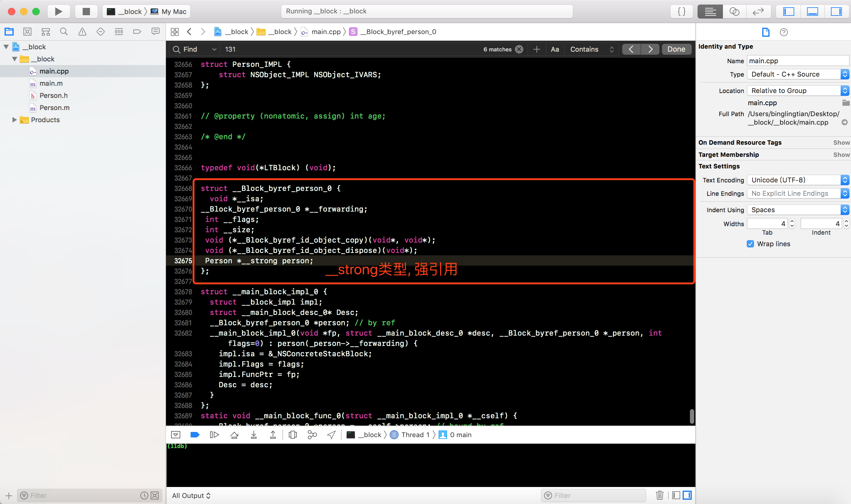Image resolution: width=851 pixels, height=504 pixels.
Task: Switch to the Assistant editor
Action: (734, 12)
